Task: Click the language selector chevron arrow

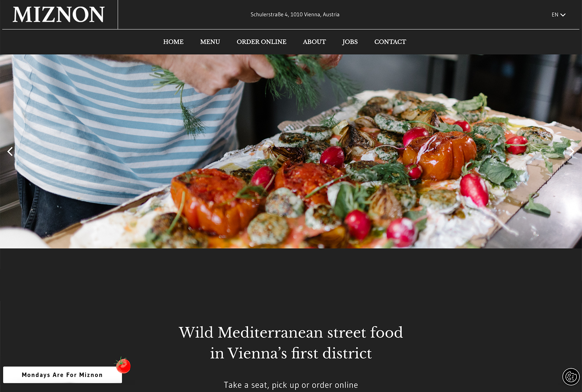Action: (563, 15)
